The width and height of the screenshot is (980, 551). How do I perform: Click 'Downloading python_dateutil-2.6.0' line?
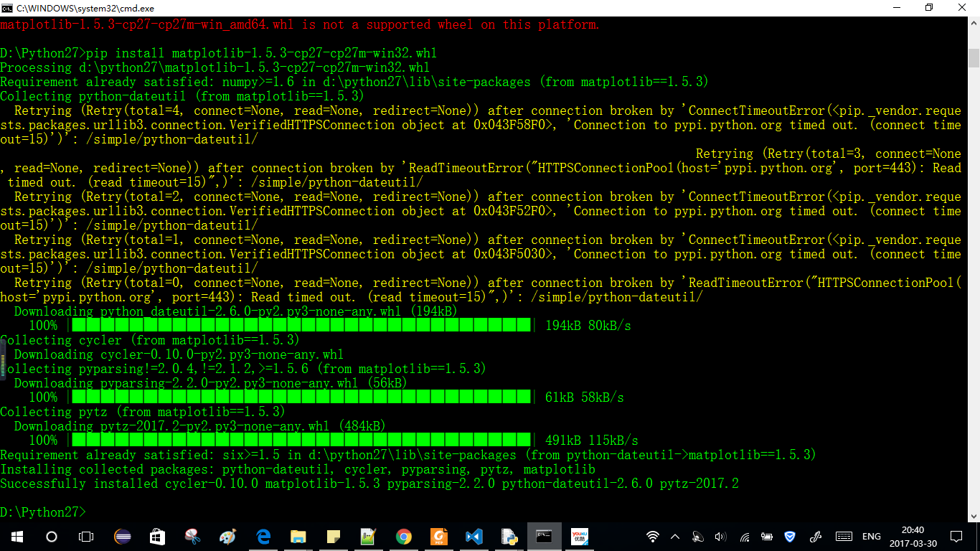[x=236, y=311]
